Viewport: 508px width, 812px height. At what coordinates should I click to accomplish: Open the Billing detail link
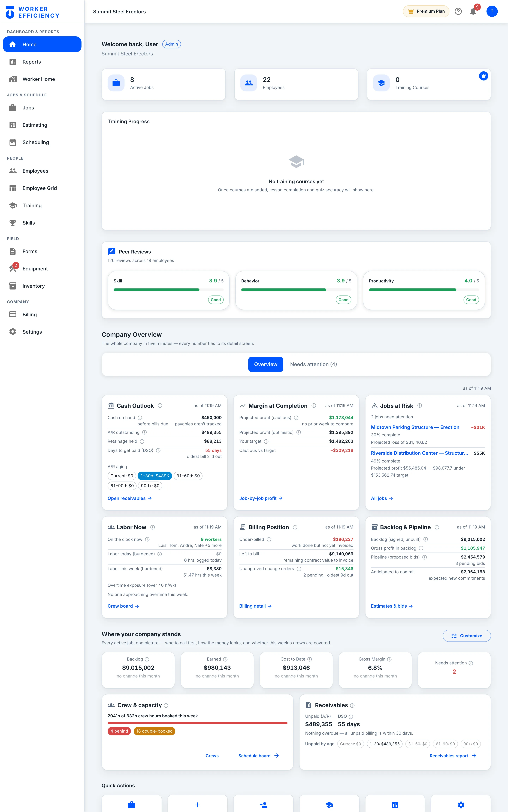255,606
